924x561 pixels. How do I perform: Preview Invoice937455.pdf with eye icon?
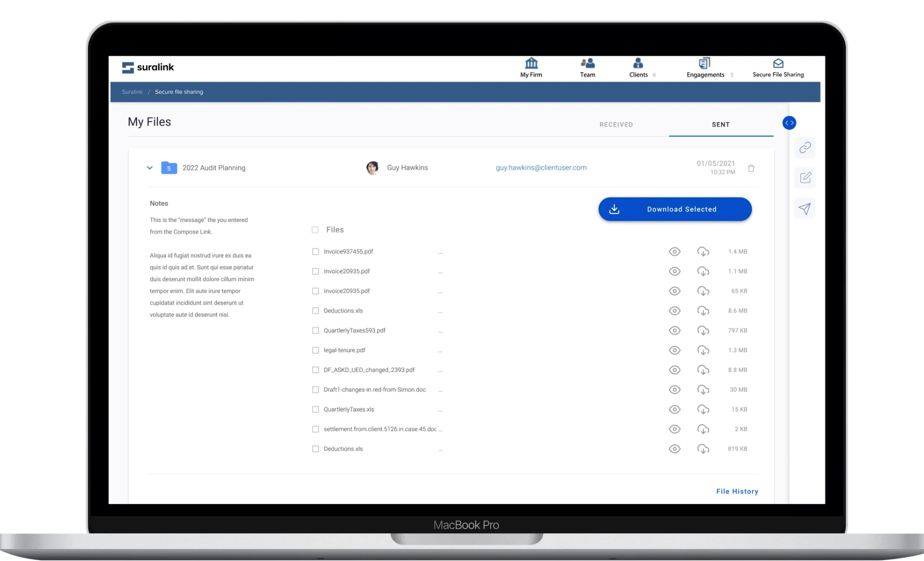675,251
